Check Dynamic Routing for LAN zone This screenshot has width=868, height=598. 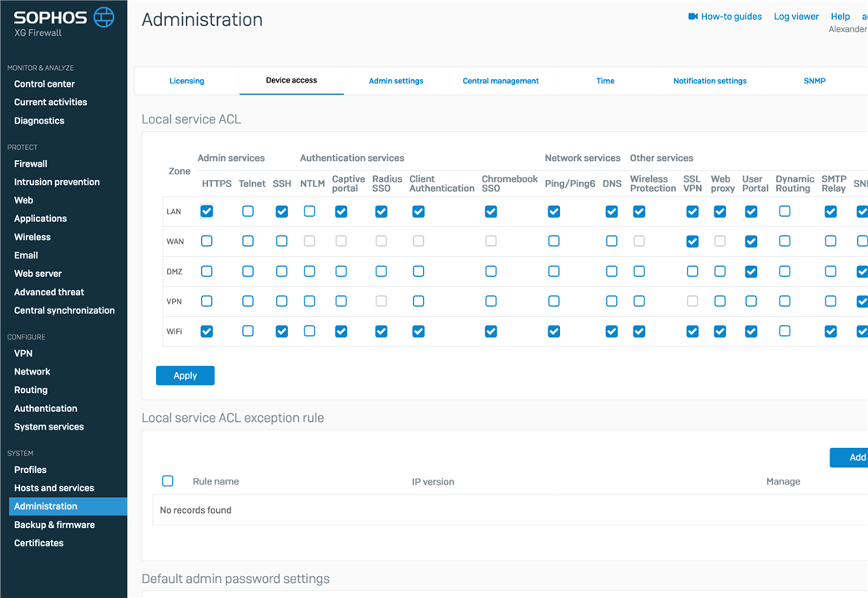(x=785, y=212)
